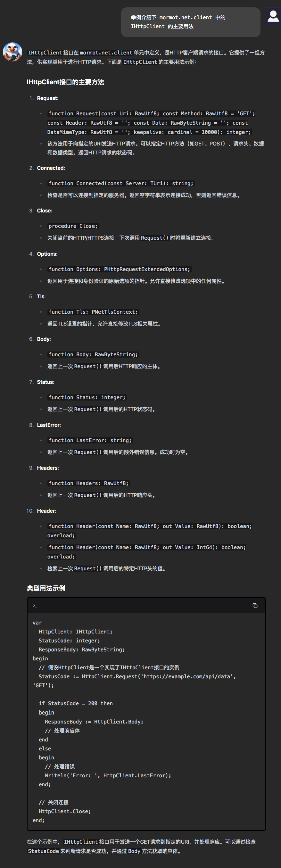Click the 'function Body: RawByteString;' snippet
281x868 pixels.
(93, 354)
